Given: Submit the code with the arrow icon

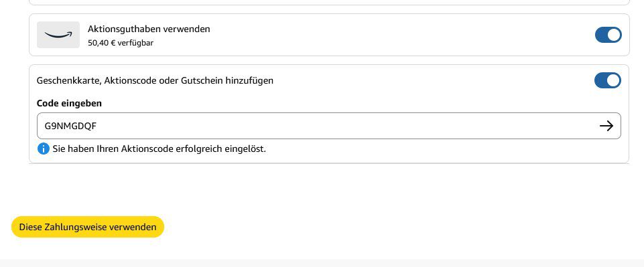Looking at the screenshot, I should point(606,126).
